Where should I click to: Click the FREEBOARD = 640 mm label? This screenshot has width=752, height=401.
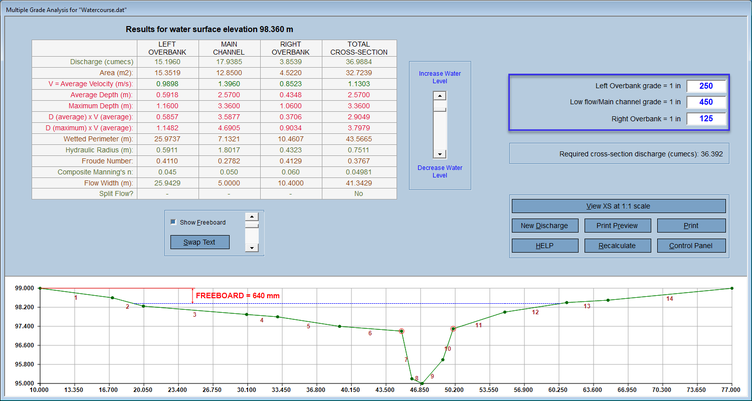pyautogui.click(x=237, y=295)
